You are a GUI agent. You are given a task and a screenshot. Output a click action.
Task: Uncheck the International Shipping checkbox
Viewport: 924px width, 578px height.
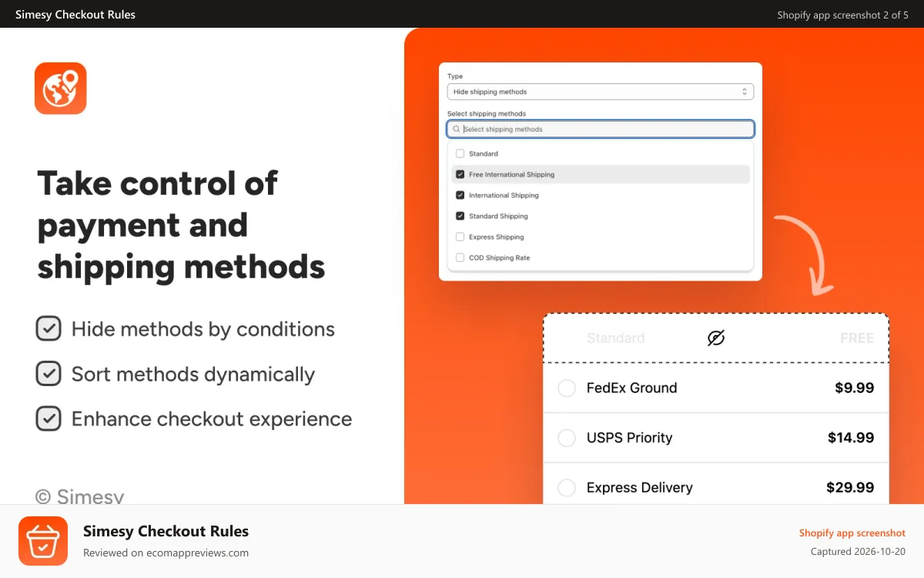[460, 195]
